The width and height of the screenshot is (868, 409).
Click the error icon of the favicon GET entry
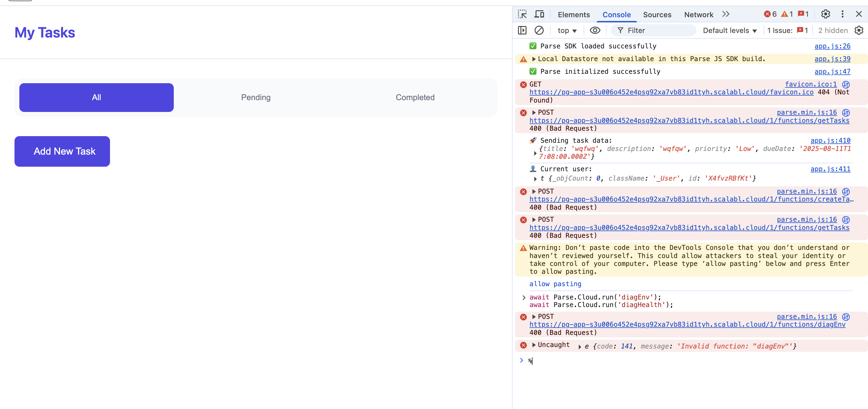(523, 85)
